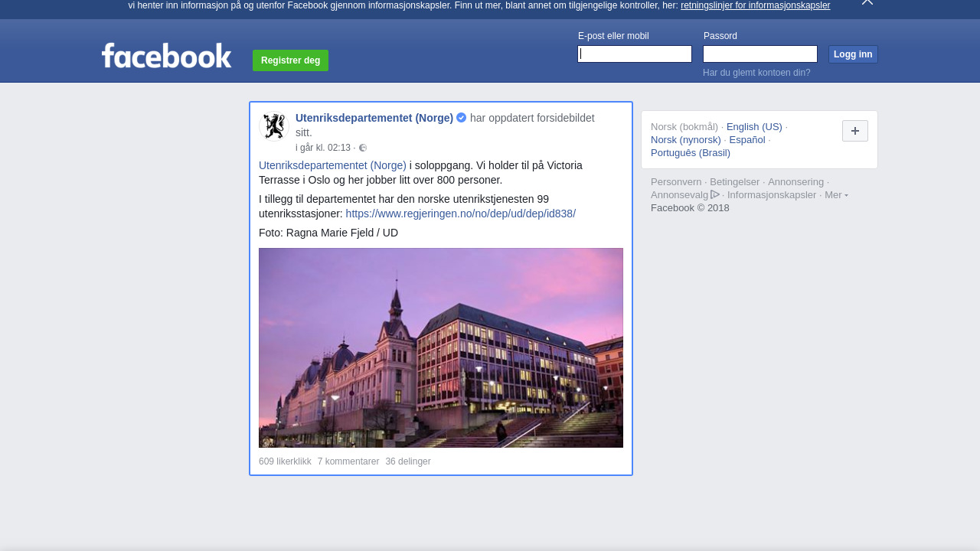Open the Utenriksdepartementet (Norge) page name heading
Screen dimensions: 980x551
374,118
